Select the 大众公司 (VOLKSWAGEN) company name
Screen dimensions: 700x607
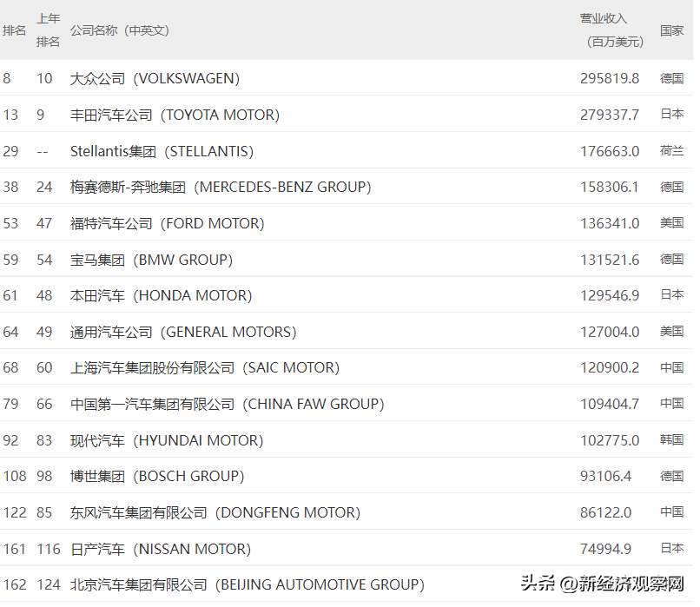tap(155, 78)
